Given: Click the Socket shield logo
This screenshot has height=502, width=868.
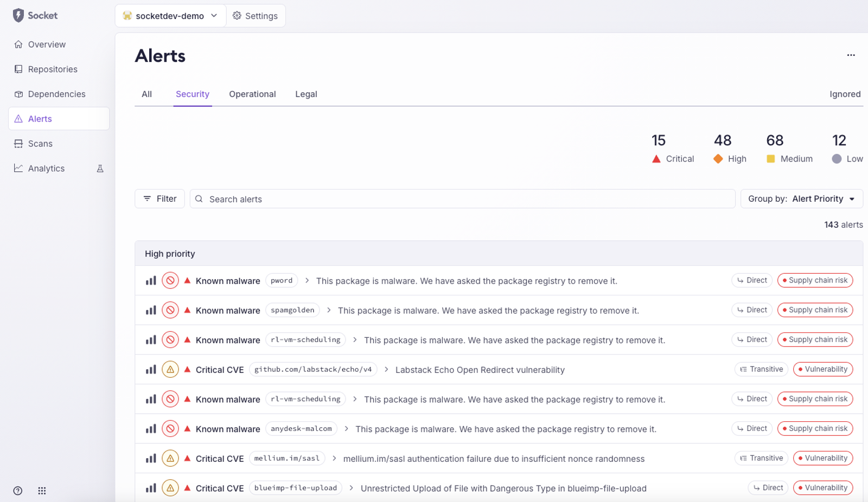Looking at the screenshot, I should click(x=18, y=16).
